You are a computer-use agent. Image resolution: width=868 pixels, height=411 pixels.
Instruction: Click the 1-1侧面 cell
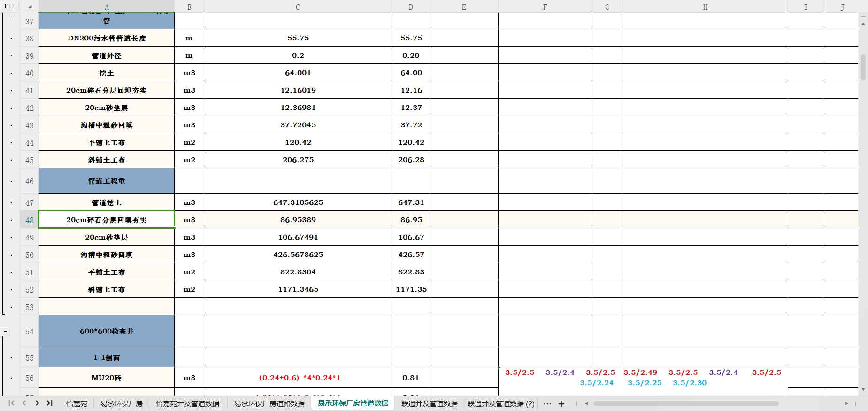(x=107, y=357)
